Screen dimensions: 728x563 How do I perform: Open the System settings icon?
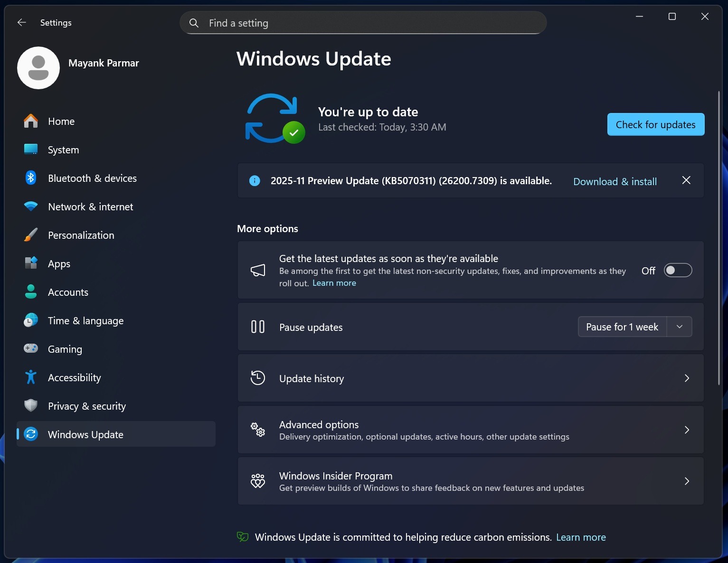pos(30,150)
